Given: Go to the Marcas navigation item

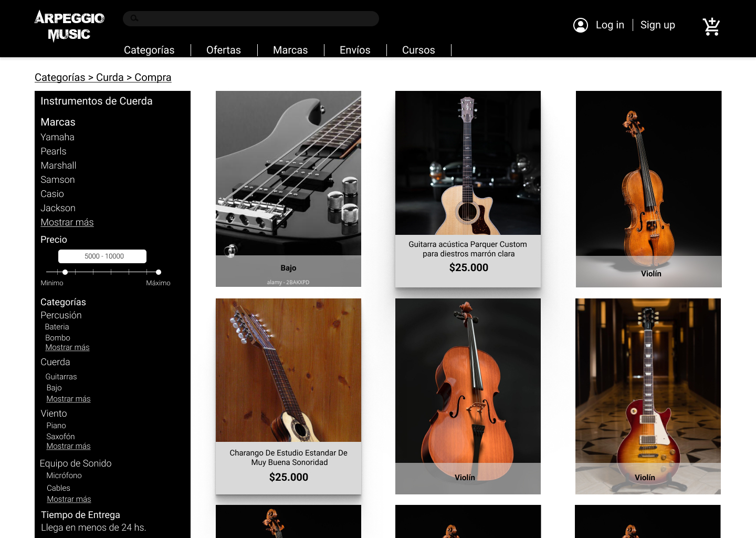Looking at the screenshot, I should (290, 50).
